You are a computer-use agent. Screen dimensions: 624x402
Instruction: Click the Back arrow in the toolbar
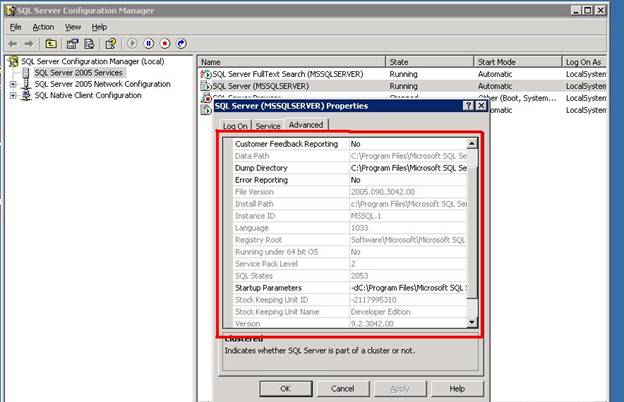(x=13, y=43)
